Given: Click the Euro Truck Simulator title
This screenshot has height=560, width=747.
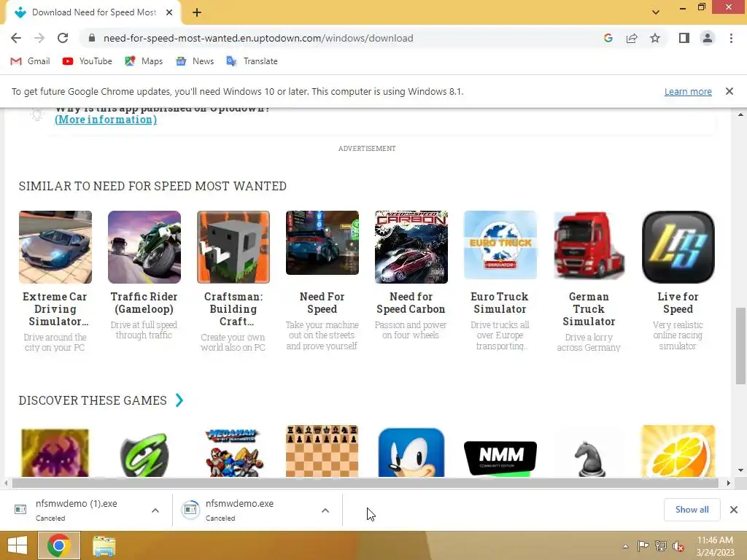Looking at the screenshot, I should 500,303.
